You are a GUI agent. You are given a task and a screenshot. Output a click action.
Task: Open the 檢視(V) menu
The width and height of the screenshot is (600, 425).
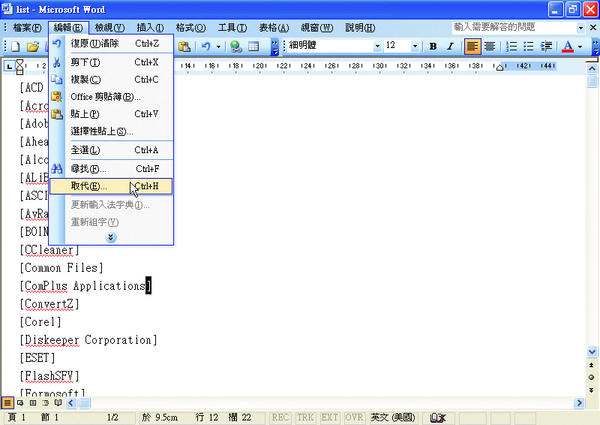click(x=109, y=28)
